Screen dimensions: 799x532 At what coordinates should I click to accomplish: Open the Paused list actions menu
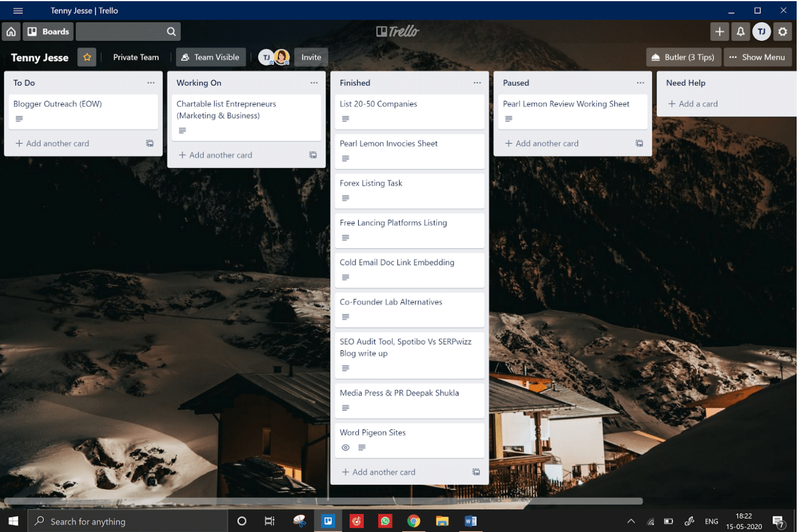(x=640, y=83)
